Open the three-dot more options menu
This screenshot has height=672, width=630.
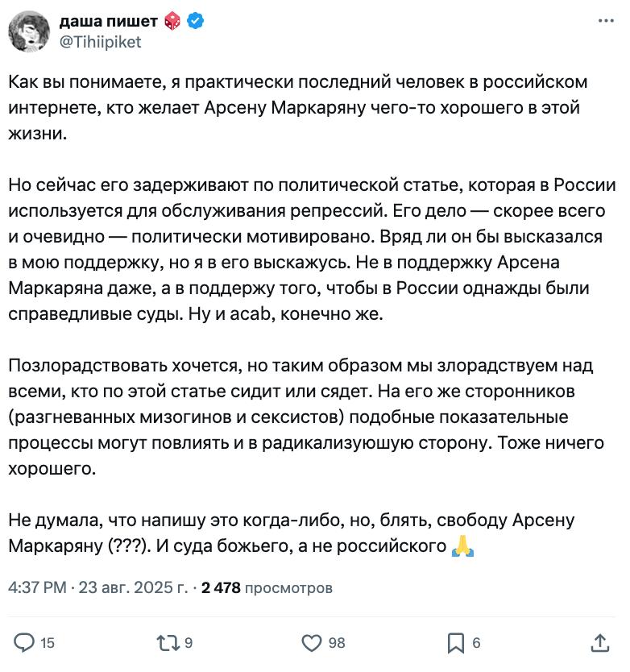click(606, 21)
